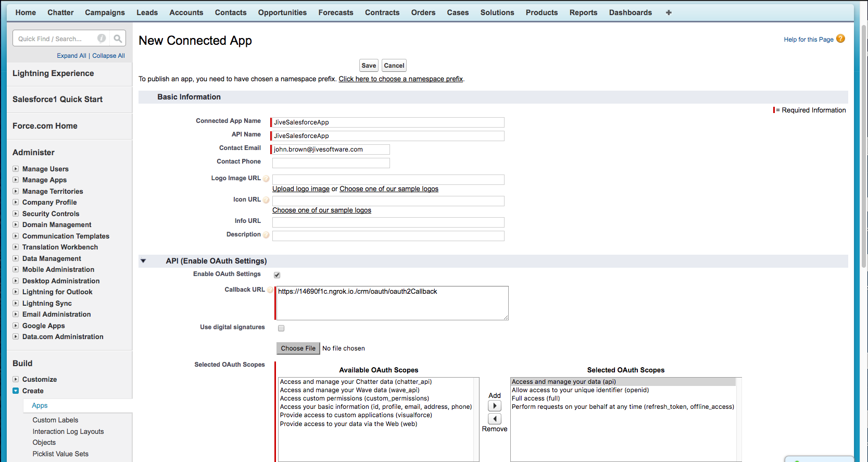868x462 pixels.
Task: Open the Dashboards tab
Action: [631, 13]
